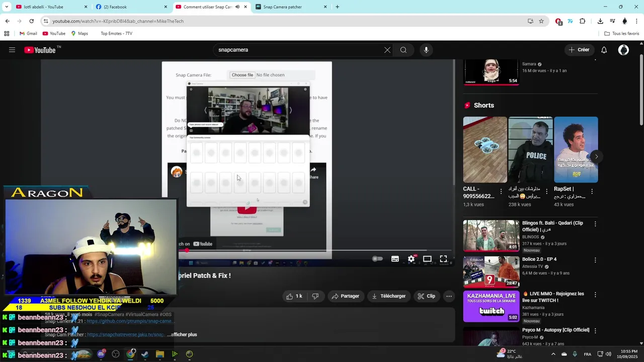Viewport: 644px width, 362px height.
Task: Seek on the video progress bar
Action: pos(316,250)
